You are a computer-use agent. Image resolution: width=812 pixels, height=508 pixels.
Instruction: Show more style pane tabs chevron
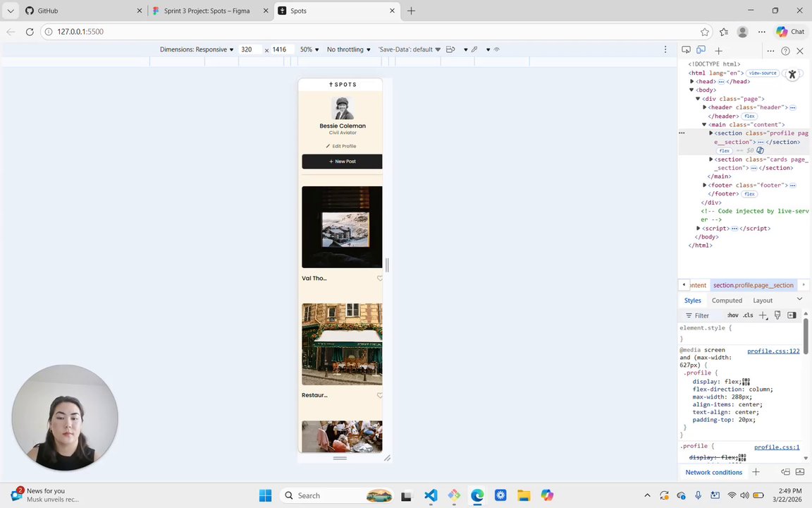(799, 299)
